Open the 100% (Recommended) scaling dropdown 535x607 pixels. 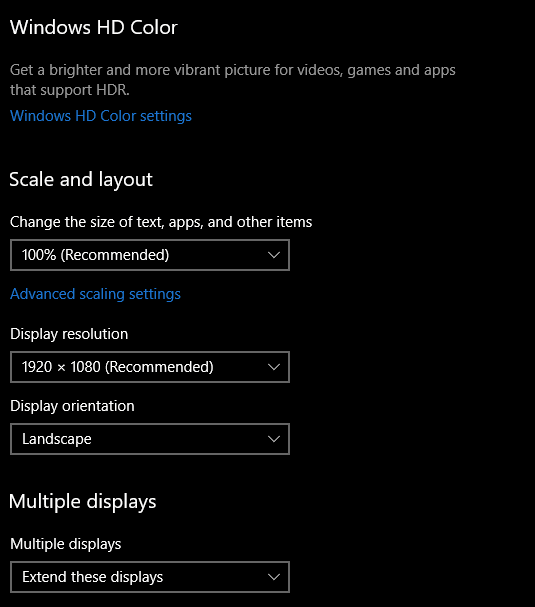tap(150, 255)
